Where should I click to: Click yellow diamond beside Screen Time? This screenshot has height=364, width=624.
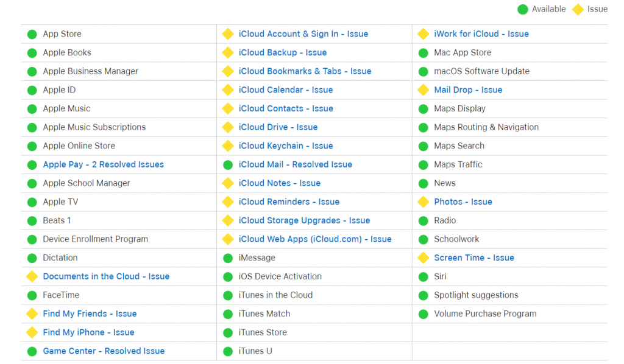coord(424,258)
